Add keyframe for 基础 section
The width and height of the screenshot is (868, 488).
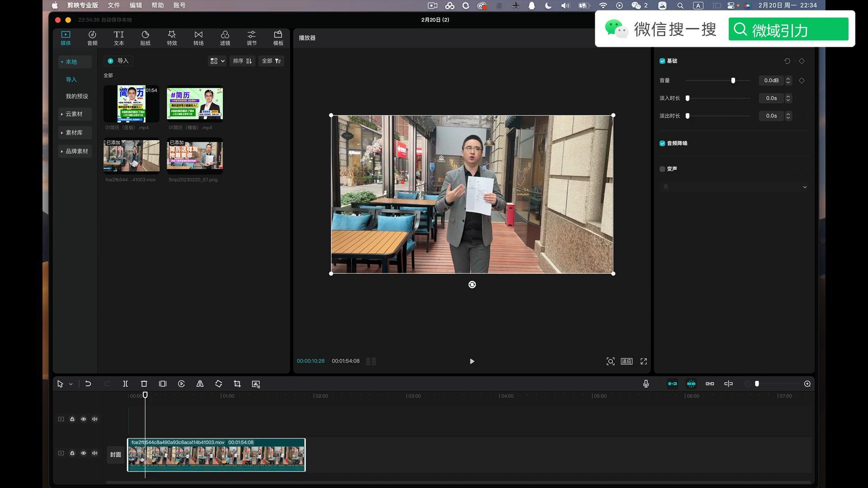pos(802,61)
